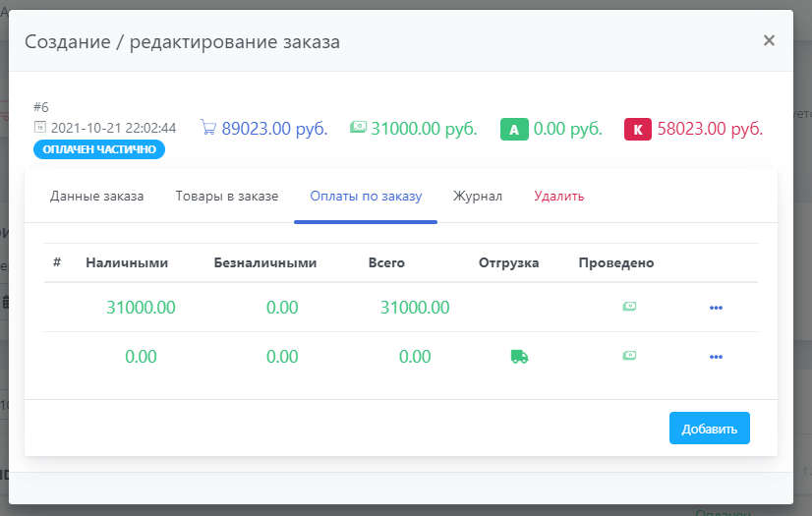The width and height of the screenshot is (812, 516).
Task: Click the Проведено cash icon in the first payment row
Action: [x=629, y=307]
